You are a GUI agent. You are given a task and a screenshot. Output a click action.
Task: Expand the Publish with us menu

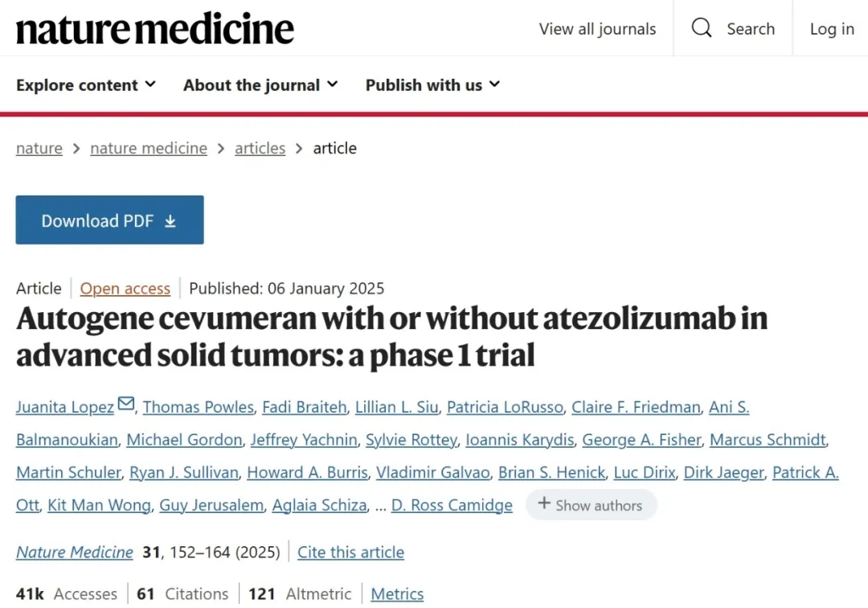pos(432,85)
